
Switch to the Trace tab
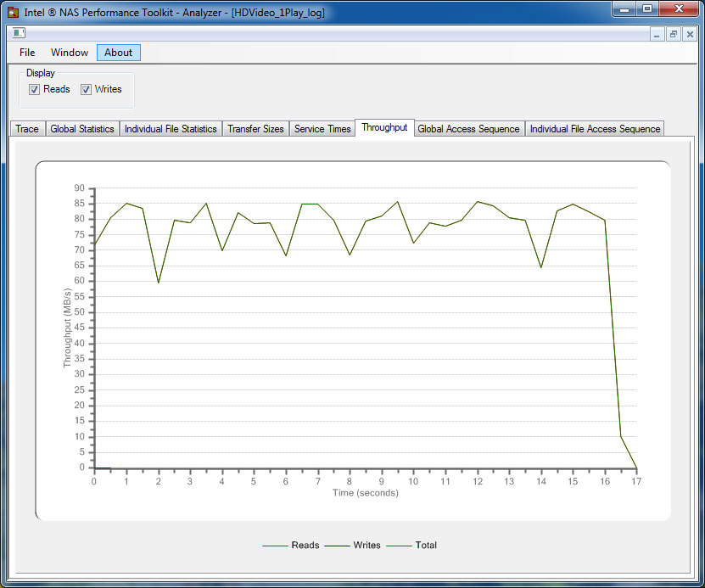(27, 129)
